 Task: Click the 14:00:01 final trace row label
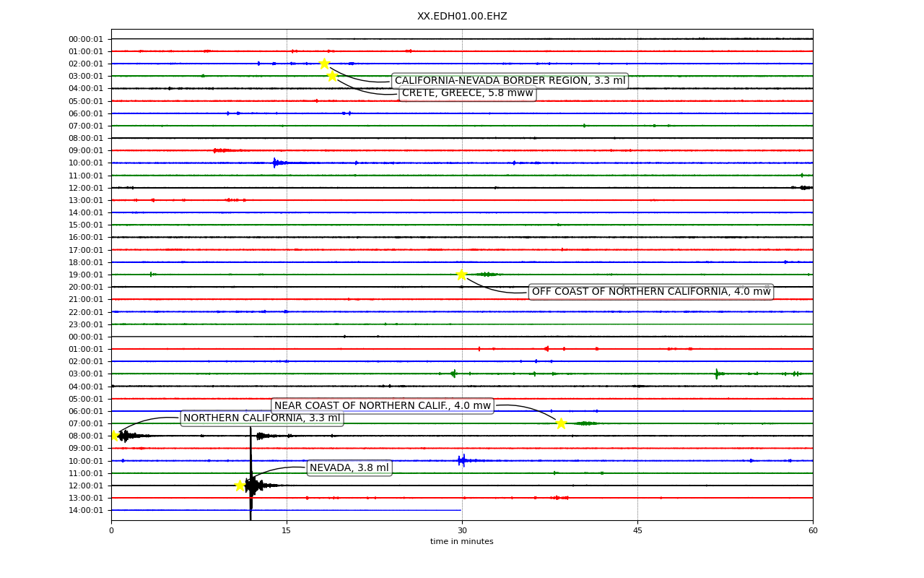[86, 510]
